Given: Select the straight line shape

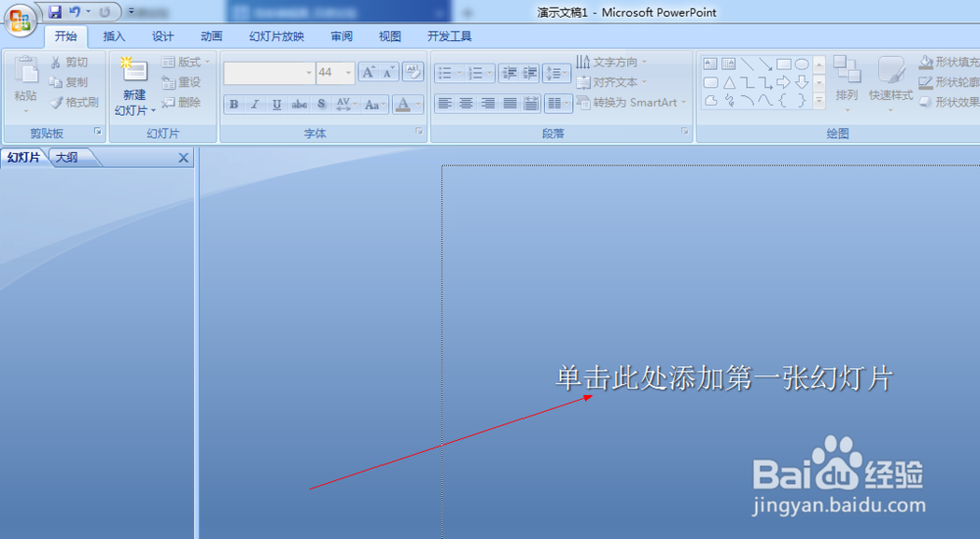Looking at the screenshot, I should pyautogui.click(x=747, y=63).
